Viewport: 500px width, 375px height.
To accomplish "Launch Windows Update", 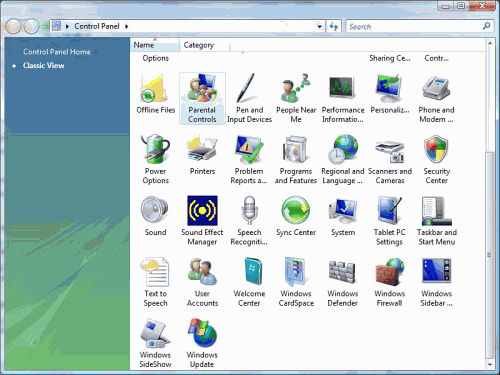I will [202, 343].
